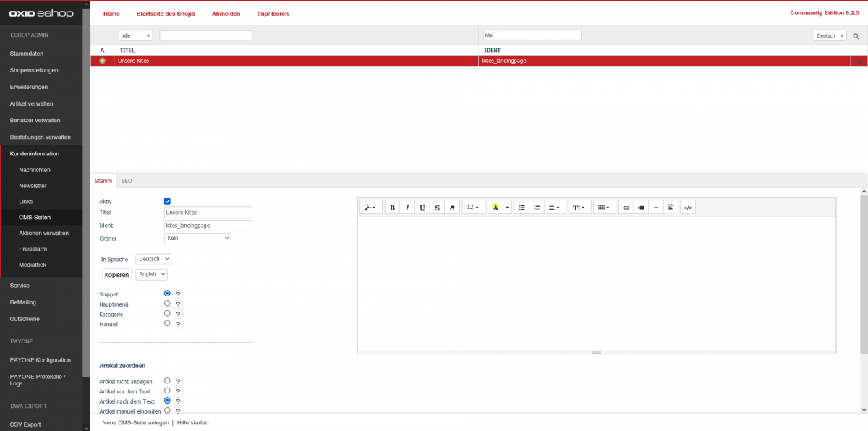Switch to the SEO tab
The image size is (868, 431).
point(127,181)
